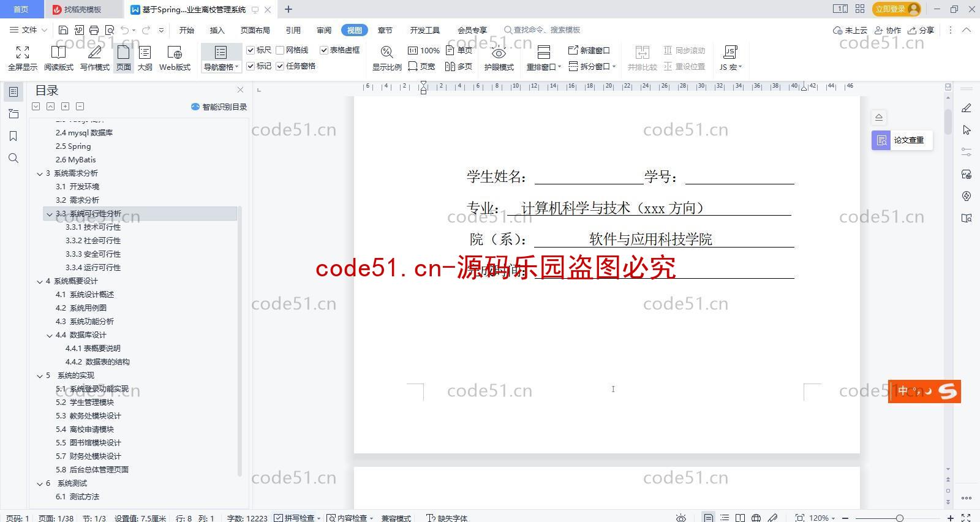Image resolution: width=980 pixels, height=522 pixels.
Task: Close the table of contents pane
Action: [x=240, y=90]
